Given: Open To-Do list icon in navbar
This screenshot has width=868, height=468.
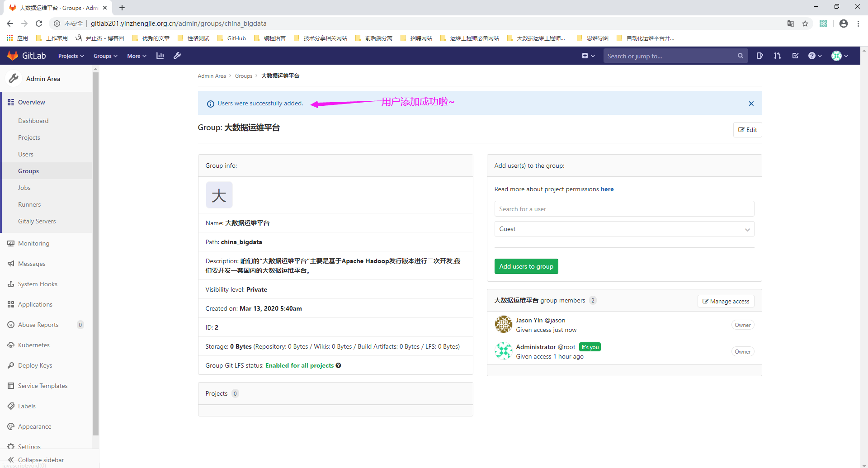Looking at the screenshot, I should pos(795,56).
